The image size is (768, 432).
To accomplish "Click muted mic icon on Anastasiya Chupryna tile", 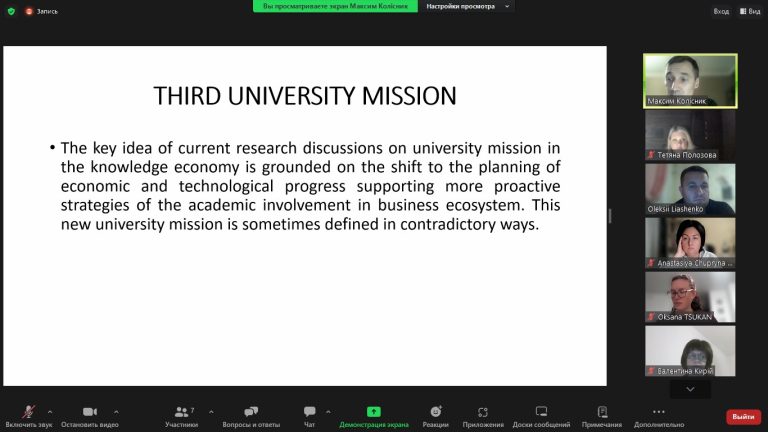I will pos(651,263).
